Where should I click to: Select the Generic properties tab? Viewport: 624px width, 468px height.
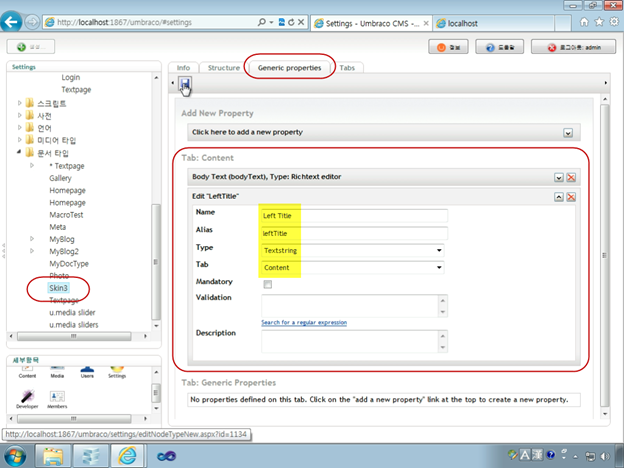(289, 68)
